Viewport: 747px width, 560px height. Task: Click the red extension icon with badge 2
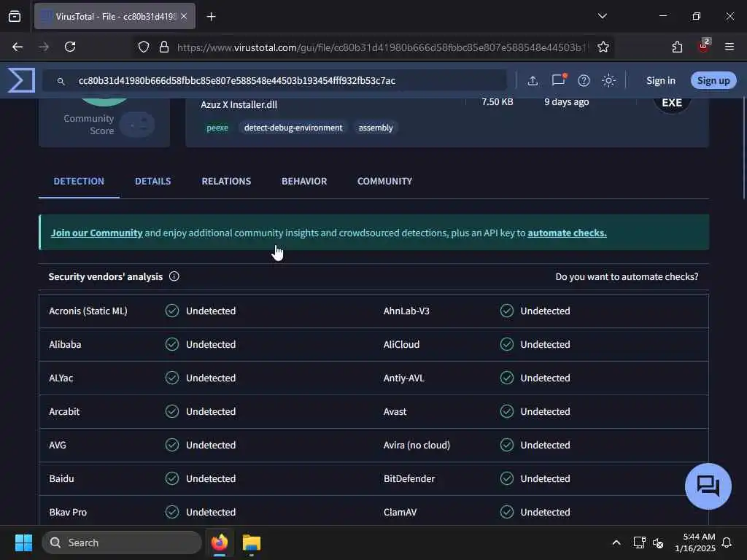point(703,46)
